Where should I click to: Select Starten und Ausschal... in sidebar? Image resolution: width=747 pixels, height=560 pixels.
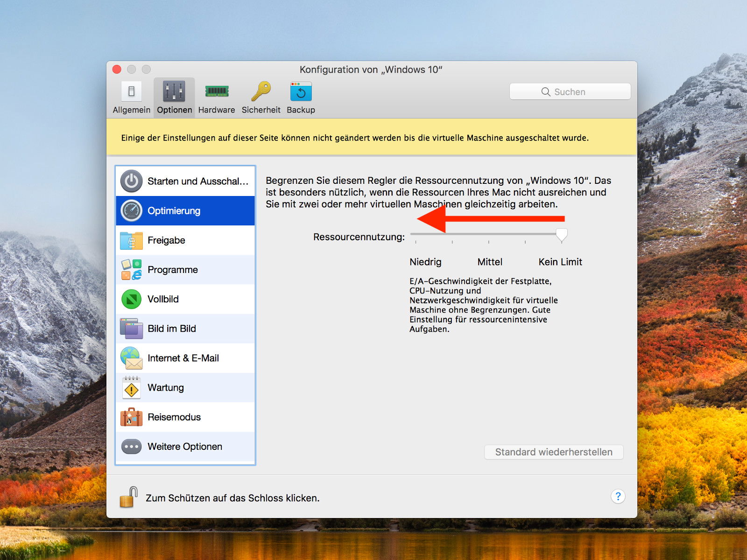click(x=185, y=181)
